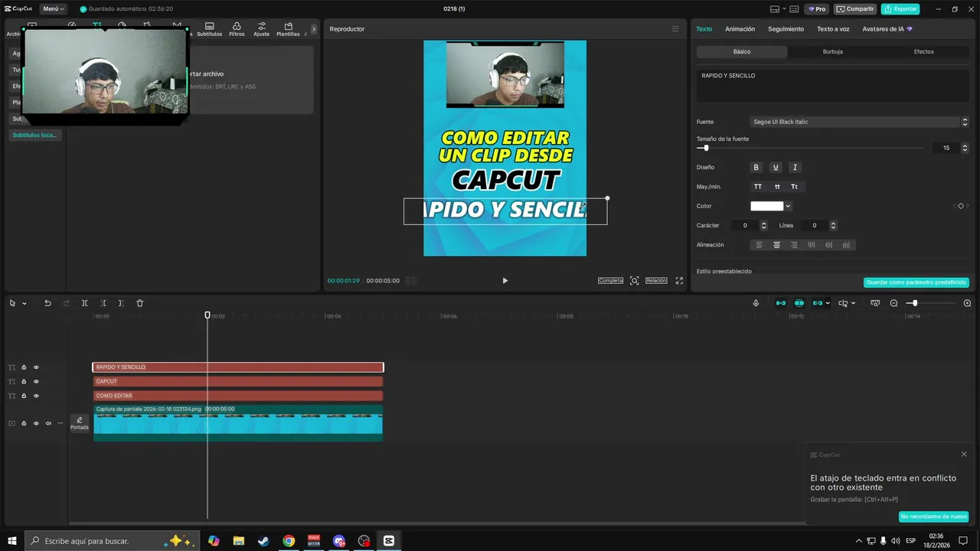Adjust the Carácter spacing stepper
The width and height of the screenshot is (980, 551).
click(x=763, y=226)
